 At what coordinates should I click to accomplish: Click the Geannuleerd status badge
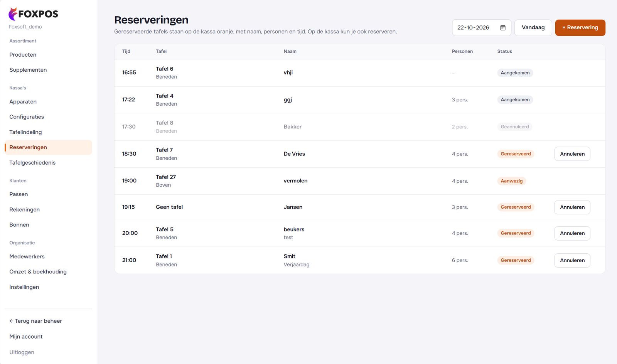515,127
